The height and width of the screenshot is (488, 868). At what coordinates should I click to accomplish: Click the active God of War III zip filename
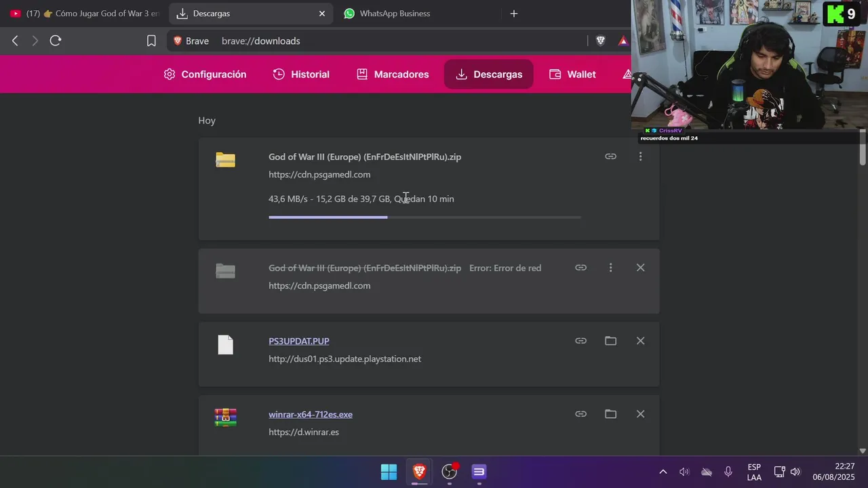pos(365,157)
